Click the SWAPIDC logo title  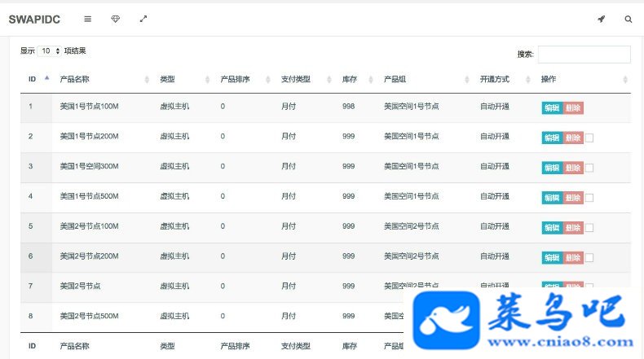pos(34,20)
